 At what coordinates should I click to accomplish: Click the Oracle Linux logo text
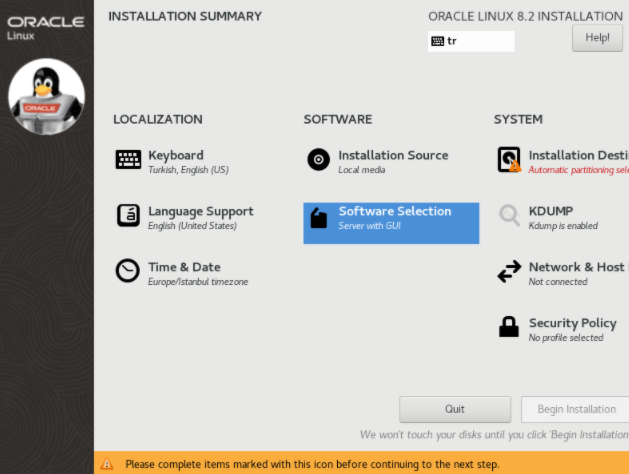(46, 28)
